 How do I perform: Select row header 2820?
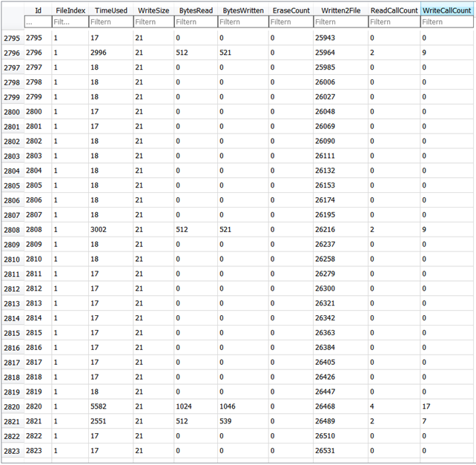pyautogui.click(x=13, y=406)
